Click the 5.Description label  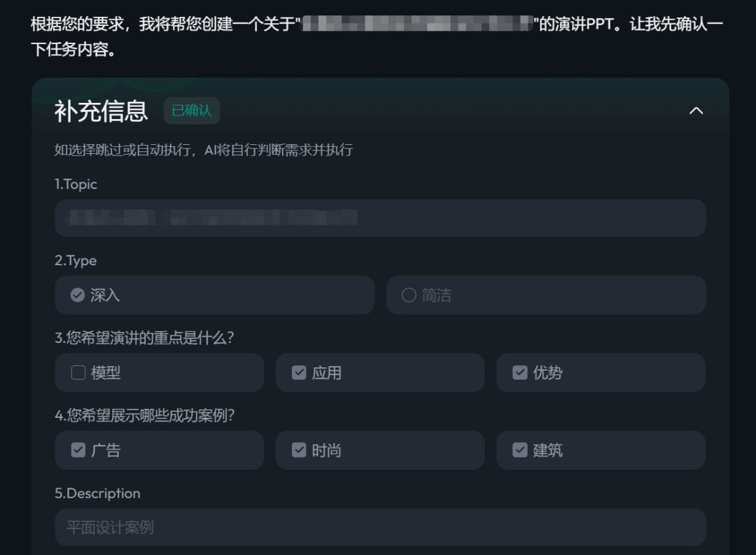coord(97,493)
